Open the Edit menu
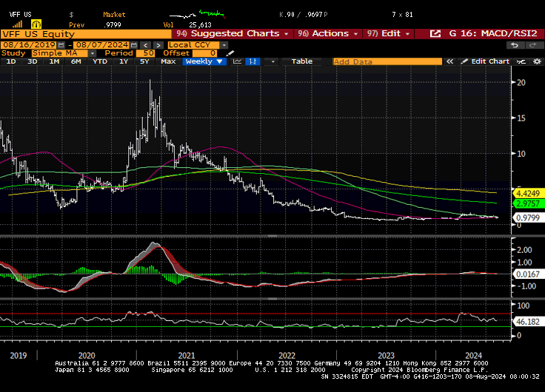This screenshot has height=392, width=545. (x=388, y=34)
